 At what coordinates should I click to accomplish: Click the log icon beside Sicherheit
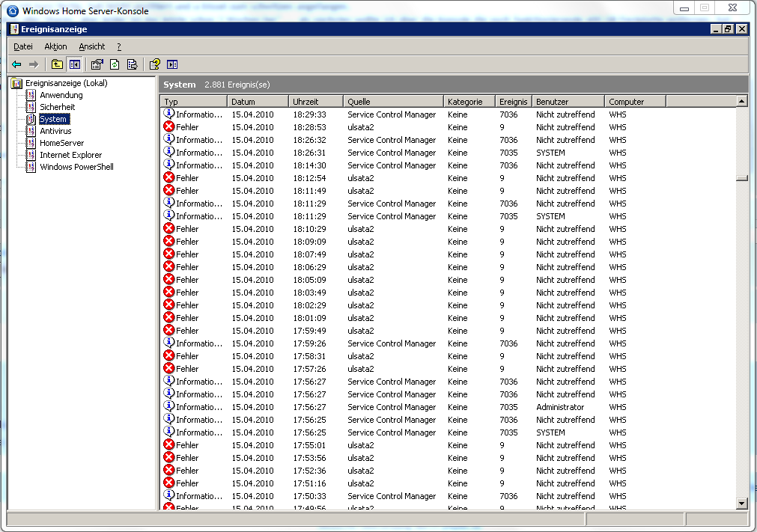tap(31, 107)
